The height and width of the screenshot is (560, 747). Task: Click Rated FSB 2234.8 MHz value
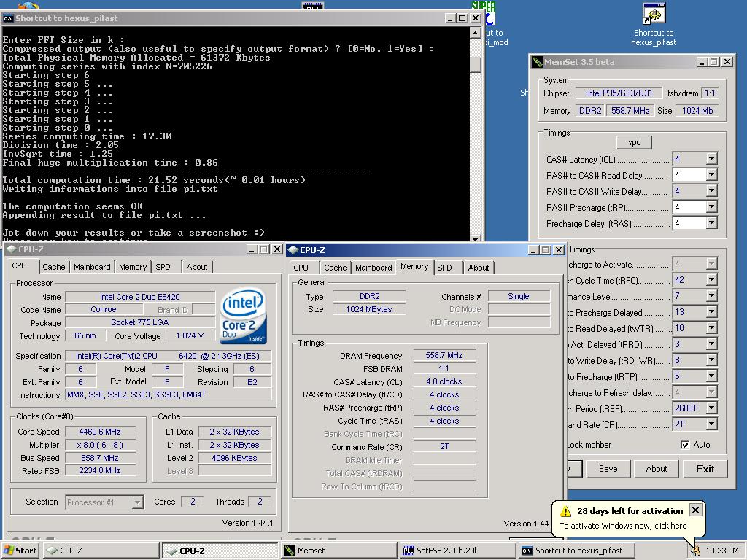click(x=100, y=470)
